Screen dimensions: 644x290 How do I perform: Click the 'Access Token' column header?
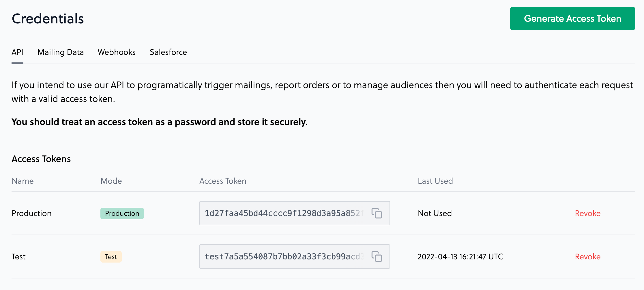223,181
